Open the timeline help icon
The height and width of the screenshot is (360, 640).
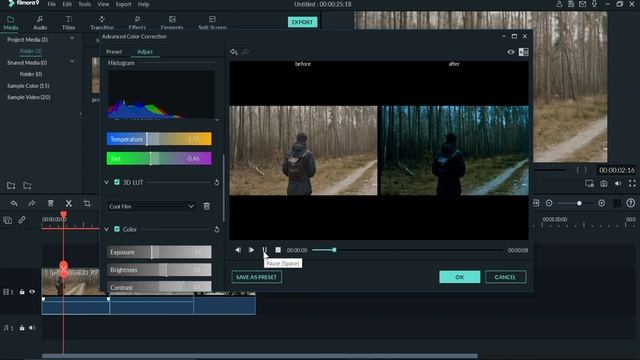pyautogui.click(x=631, y=203)
